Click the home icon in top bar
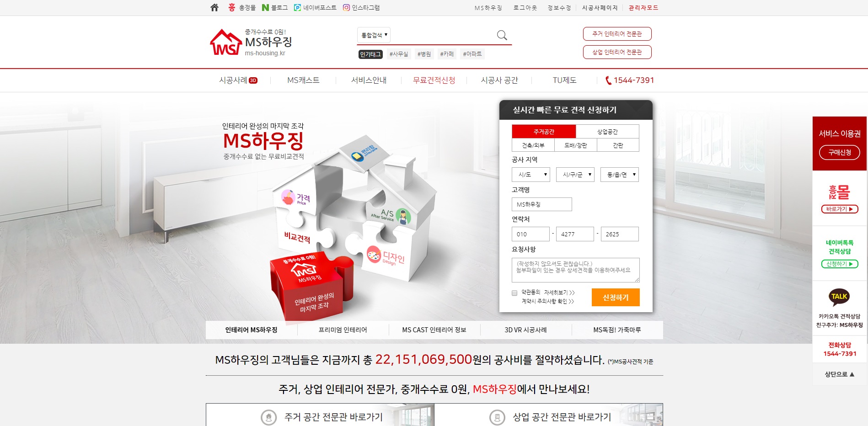868x426 pixels. 214,7
